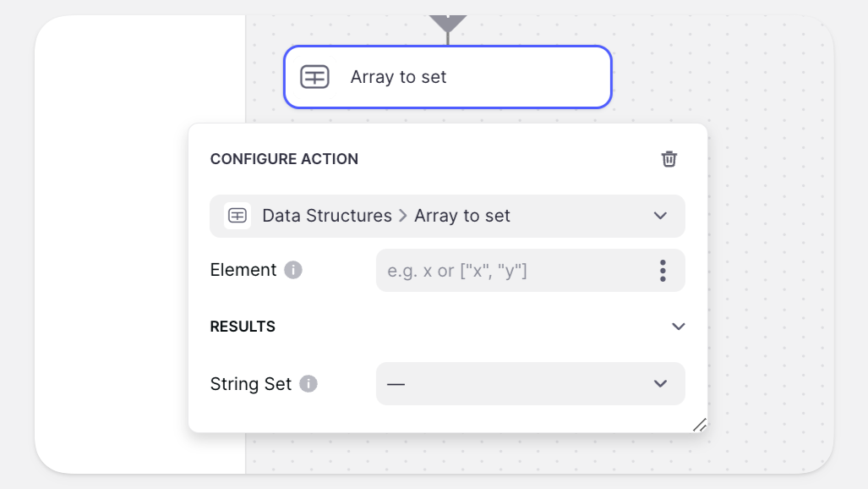The height and width of the screenshot is (489, 868).
Task: Click the empty dotted canvas background
Action: click(x=769, y=254)
